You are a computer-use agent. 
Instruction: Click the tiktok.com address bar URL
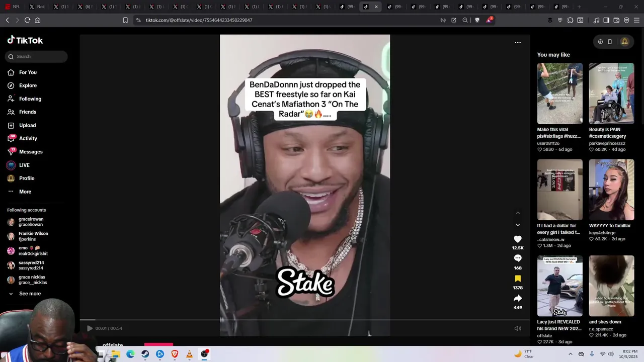(x=199, y=20)
